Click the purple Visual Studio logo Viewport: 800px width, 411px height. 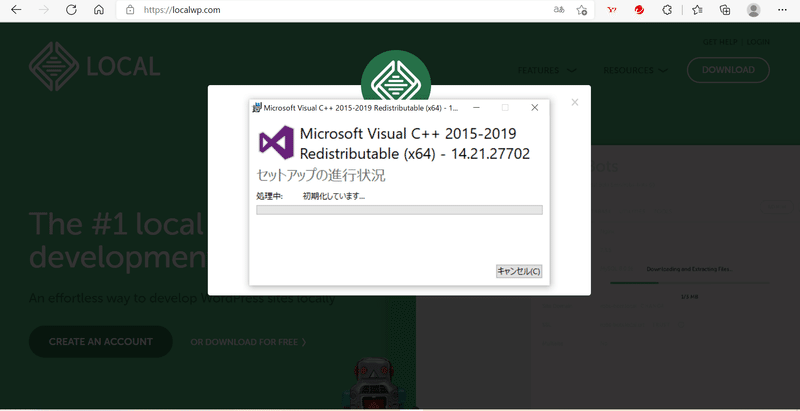[276, 143]
